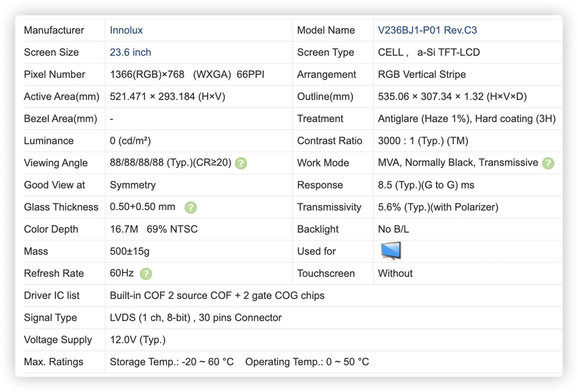Screen dimensions: 578x392
Task: Click the Color Depth 16.7M value
Action: (124, 230)
